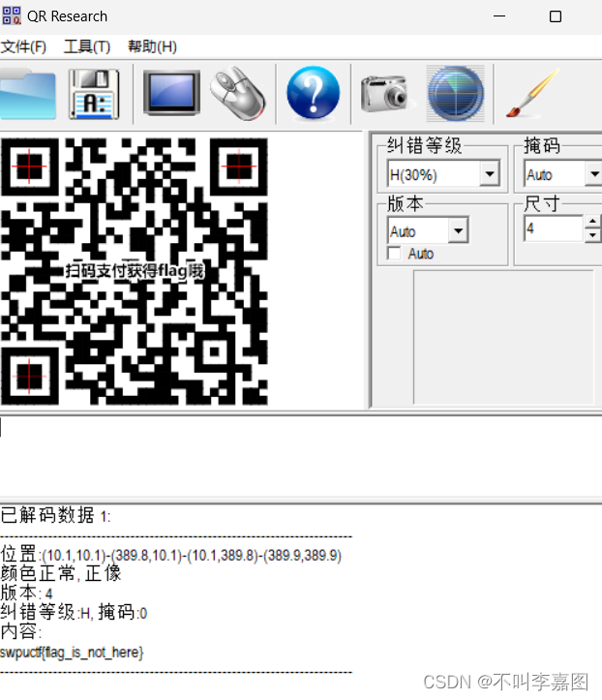The image size is (602, 700).
Task: Click the 尺寸 value field showing 4
Action: click(x=555, y=228)
